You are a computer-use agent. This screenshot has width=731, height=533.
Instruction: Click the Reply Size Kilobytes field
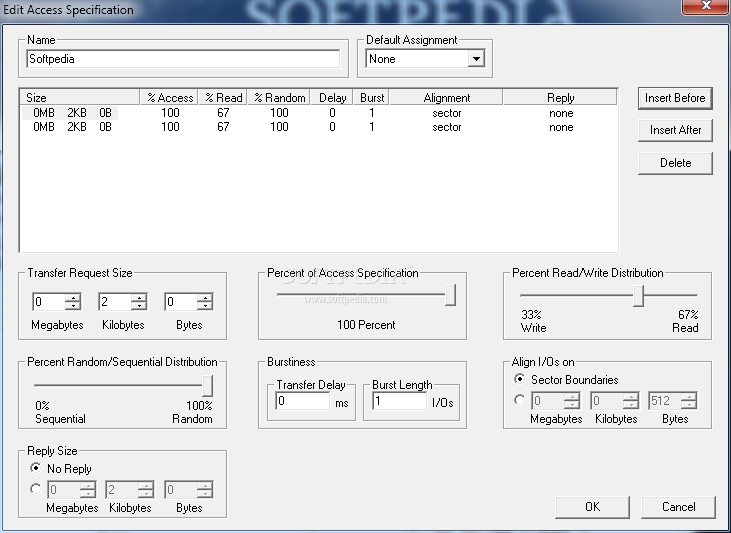click(x=122, y=490)
